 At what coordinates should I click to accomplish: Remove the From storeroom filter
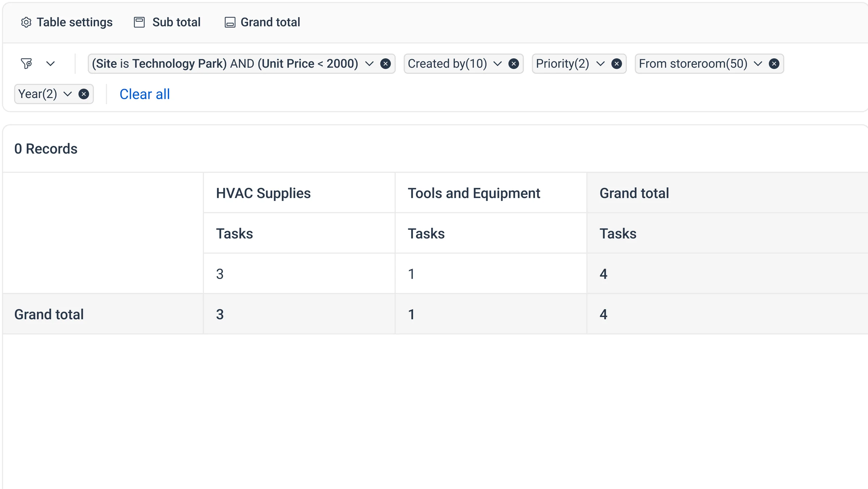[x=774, y=64]
